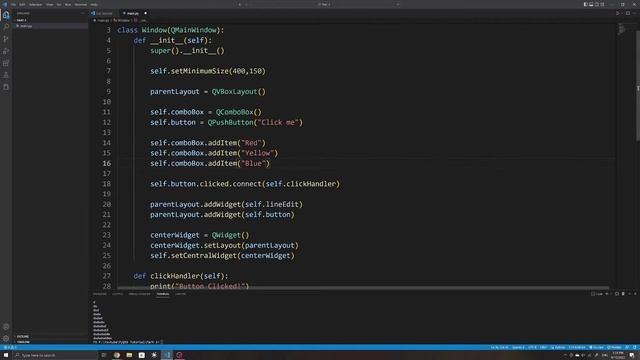
Task: Open the new terminal launch profile dropdown
Action: [607, 294]
